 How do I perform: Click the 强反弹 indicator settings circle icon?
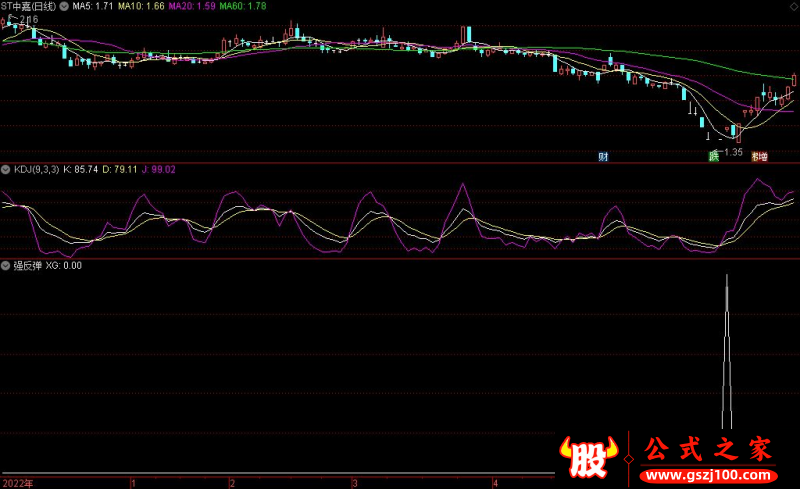point(6,266)
